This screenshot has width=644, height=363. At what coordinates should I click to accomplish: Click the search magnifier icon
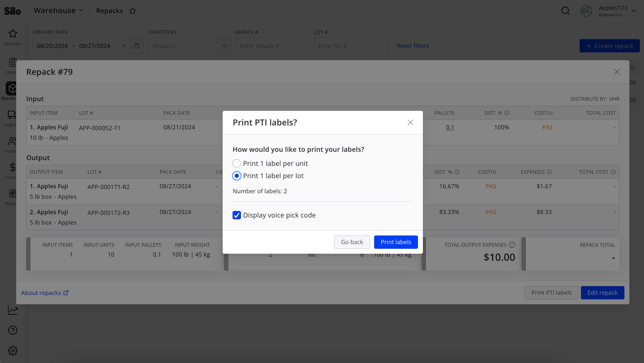tap(565, 11)
